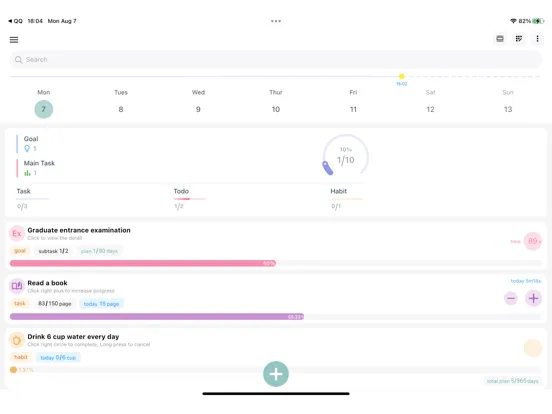
Task: Tap the Search field
Action: (276, 59)
